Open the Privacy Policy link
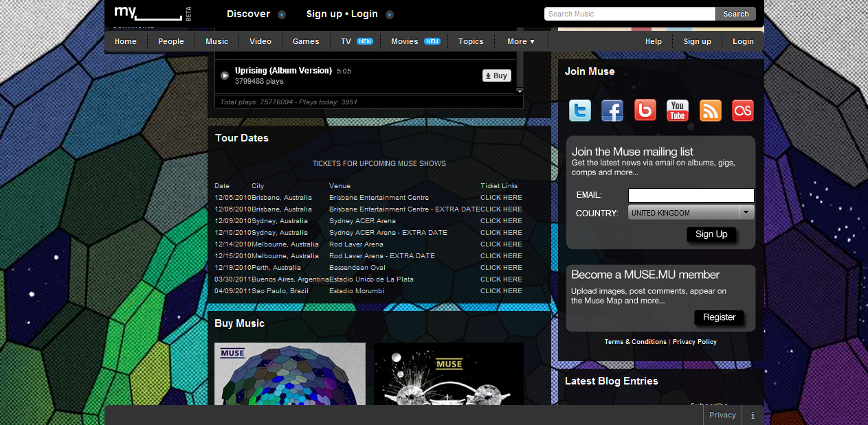Viewport: 868px width, 425px height. pyautogui.click(x=695, y=342)
